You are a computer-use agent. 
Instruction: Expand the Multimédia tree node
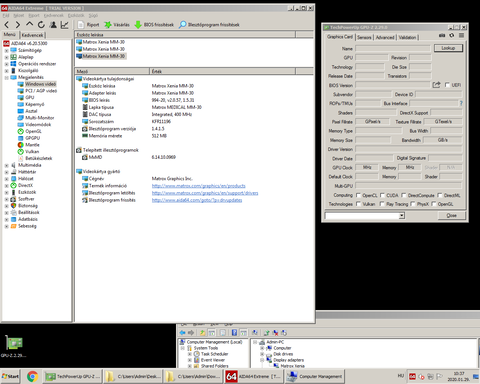tap(6, 165)
